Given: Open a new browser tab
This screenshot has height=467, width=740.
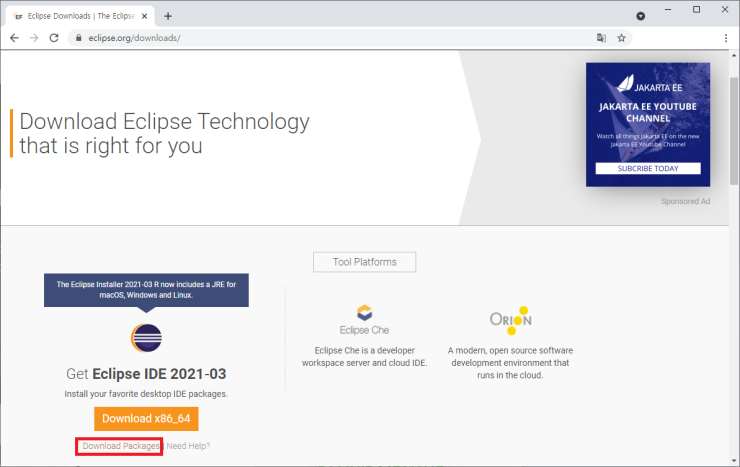Looking at the screenshot, I should [168, 16].
